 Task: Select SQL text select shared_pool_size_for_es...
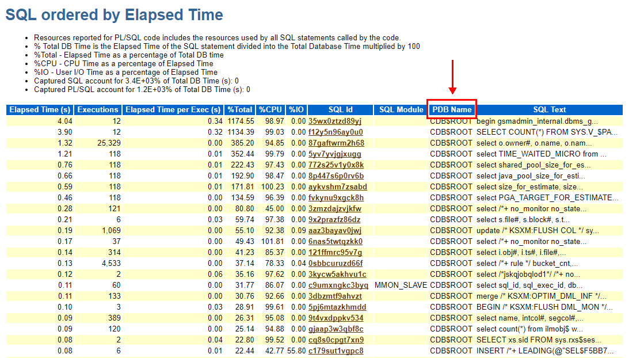(x=534, y=165)
